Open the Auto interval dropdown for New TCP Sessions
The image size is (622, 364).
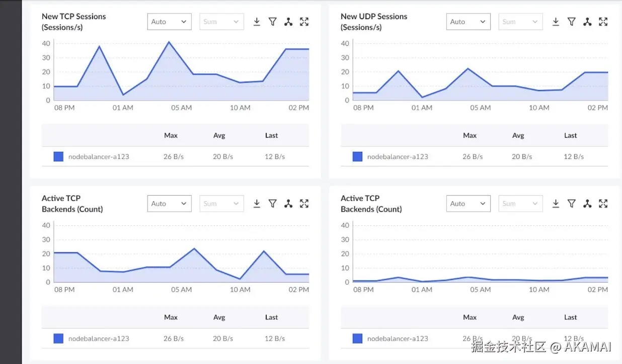169,22
